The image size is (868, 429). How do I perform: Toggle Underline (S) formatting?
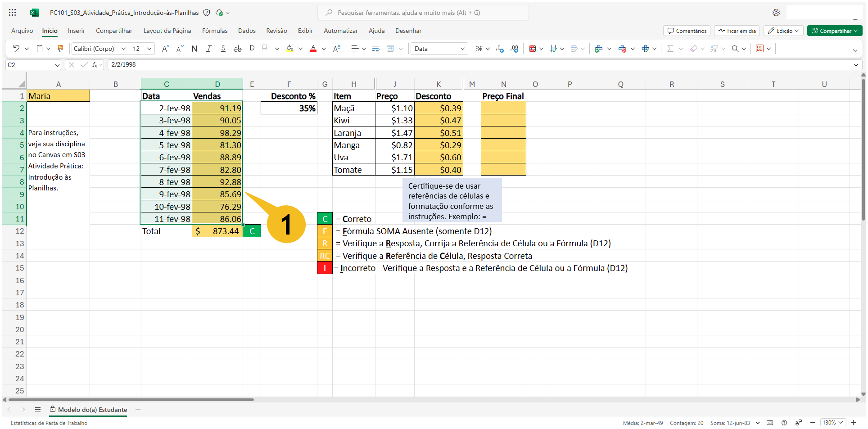coord(223,49)
